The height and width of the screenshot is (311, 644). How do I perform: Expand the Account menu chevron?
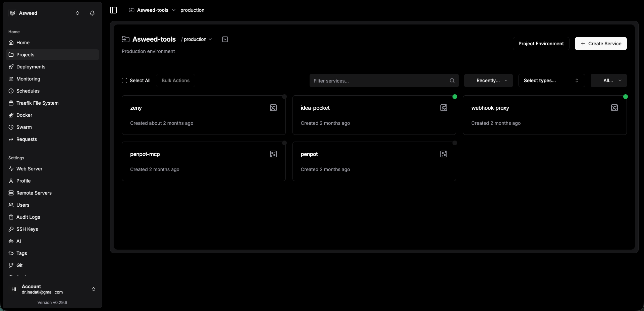pyautogui.click(x=94, y=289)
